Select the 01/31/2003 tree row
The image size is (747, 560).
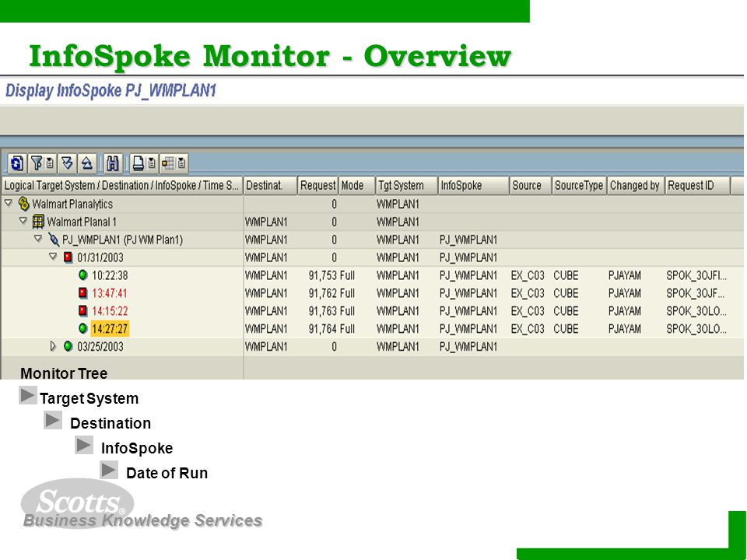[100, 257]
